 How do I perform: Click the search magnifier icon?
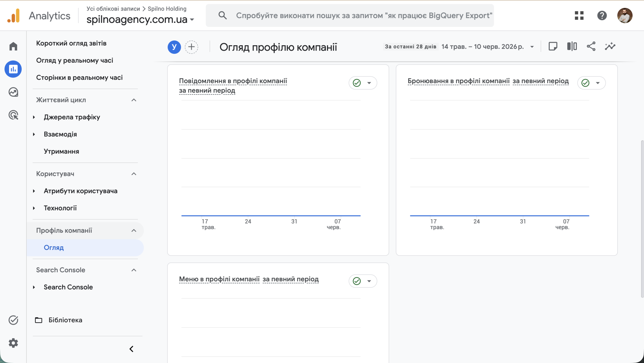pos(222,15)
